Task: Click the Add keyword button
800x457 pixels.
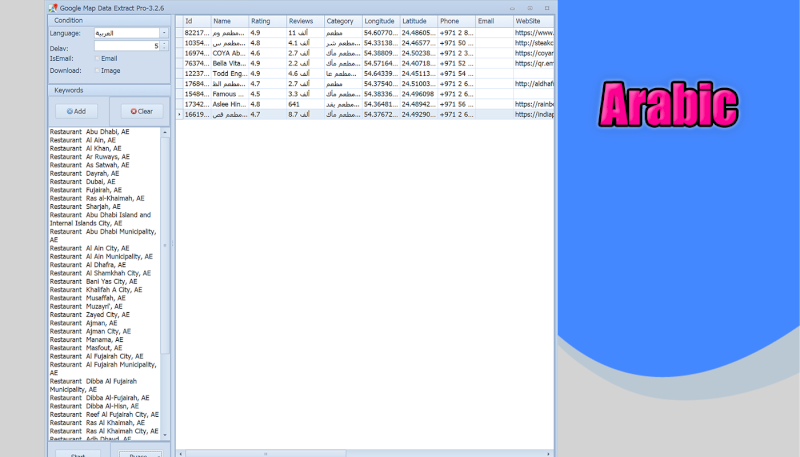Action: (x=76, y=111)
